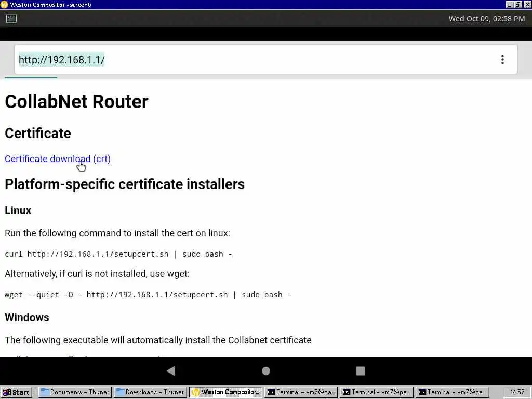
Task: Open the Start menu
Action: tap(16, 392)
